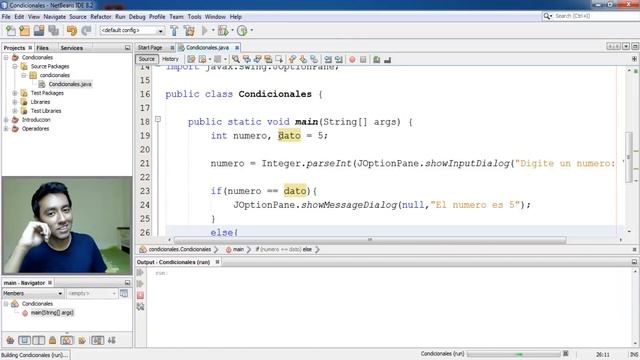Click the Build Project hammer icon
This screenshot has width=640, height=360.
pyautogui.click(x=174, y=31)
